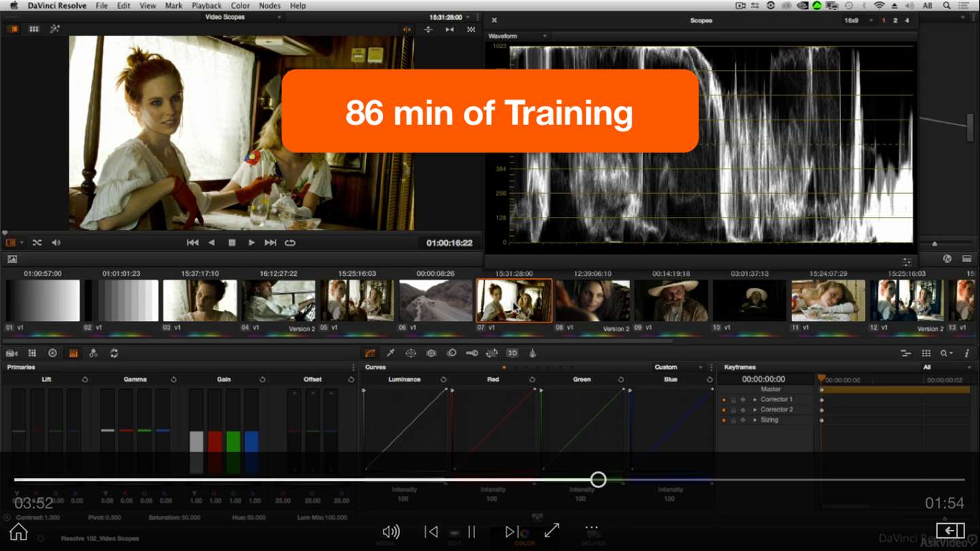980x551 pixels.
Task: Reset the Luminance curve
Action: (443, 380)
